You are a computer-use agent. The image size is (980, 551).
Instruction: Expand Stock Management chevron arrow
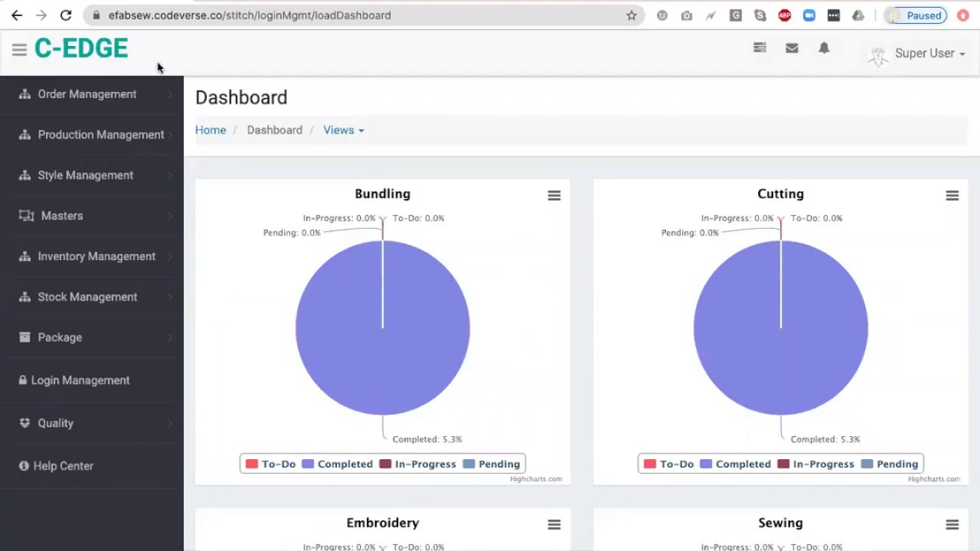tap(170, 297)
